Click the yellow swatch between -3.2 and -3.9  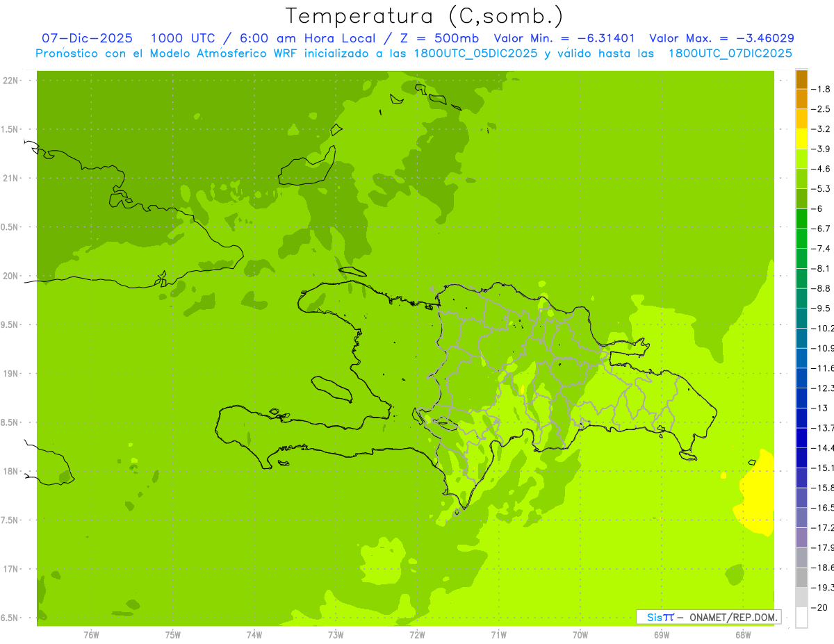(x=801, y=138)
